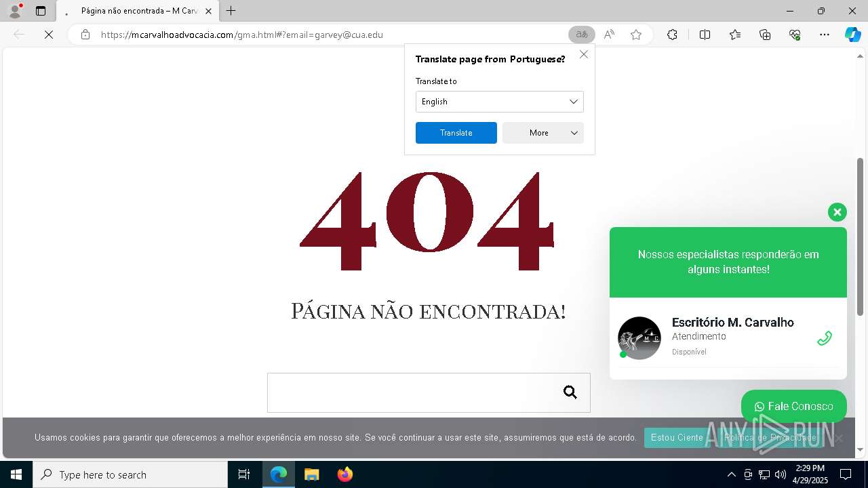Image resolution: width=868 pixels, height=488 pixels.
Task: Open the notification center
Action: (x=846, y=474)
